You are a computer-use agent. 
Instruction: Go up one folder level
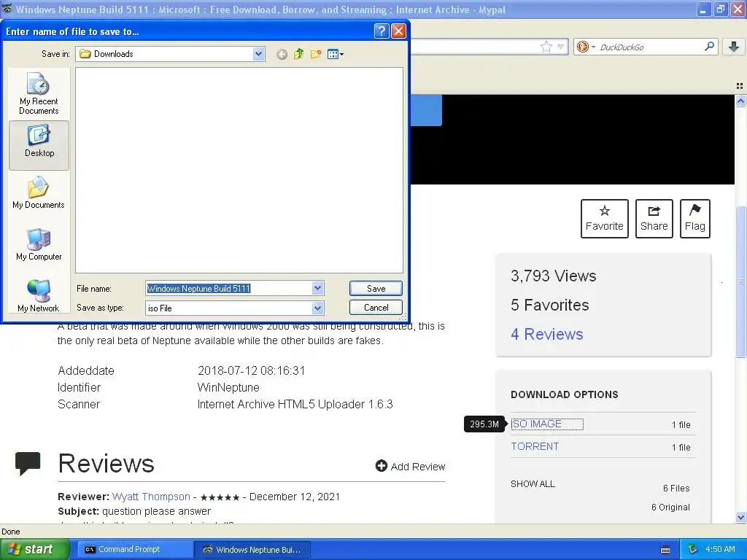tap(298, 54)
